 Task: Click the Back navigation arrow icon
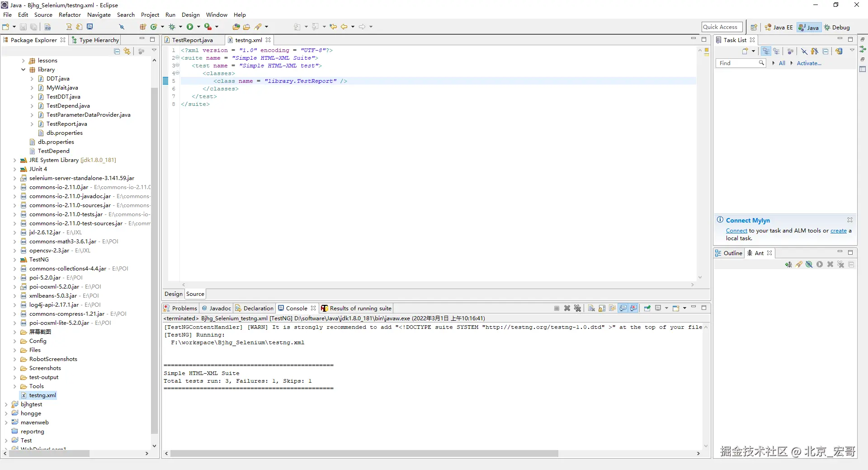pyautogui.click(x=344, y=27)
